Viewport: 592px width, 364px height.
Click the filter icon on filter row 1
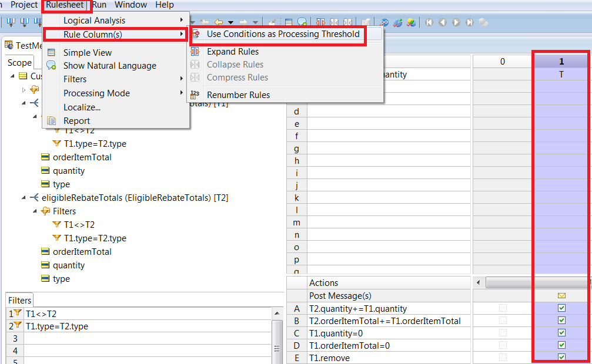18,313
